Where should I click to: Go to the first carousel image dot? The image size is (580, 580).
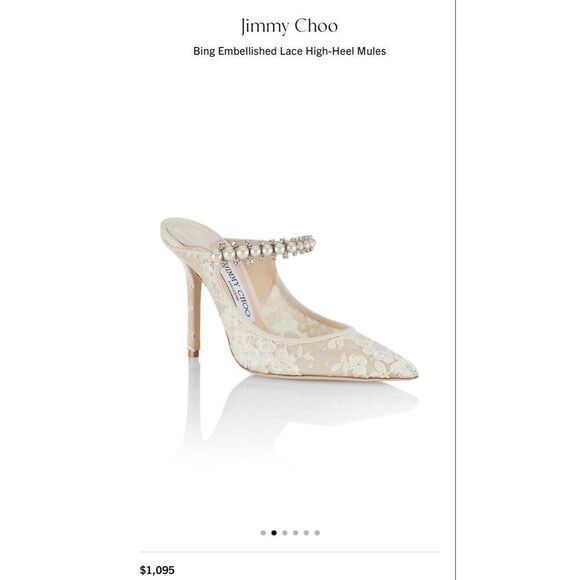[263, 533]
